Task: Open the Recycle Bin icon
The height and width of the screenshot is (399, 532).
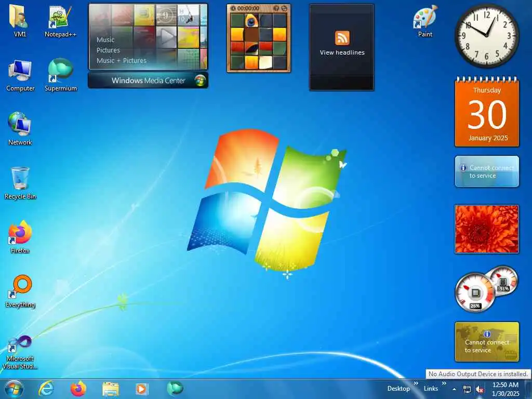Action: [x=20, y=183]
